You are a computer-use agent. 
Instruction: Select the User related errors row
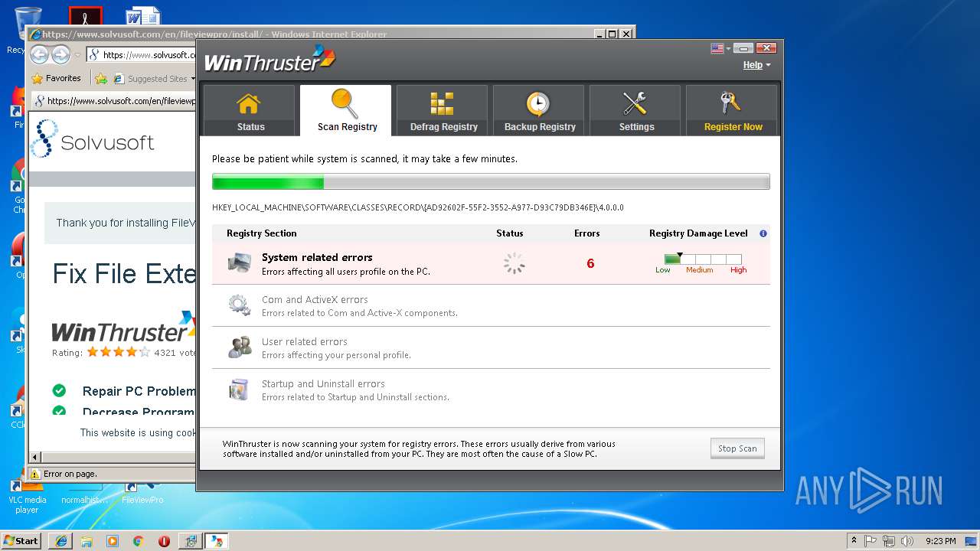[x=491, y=347]
